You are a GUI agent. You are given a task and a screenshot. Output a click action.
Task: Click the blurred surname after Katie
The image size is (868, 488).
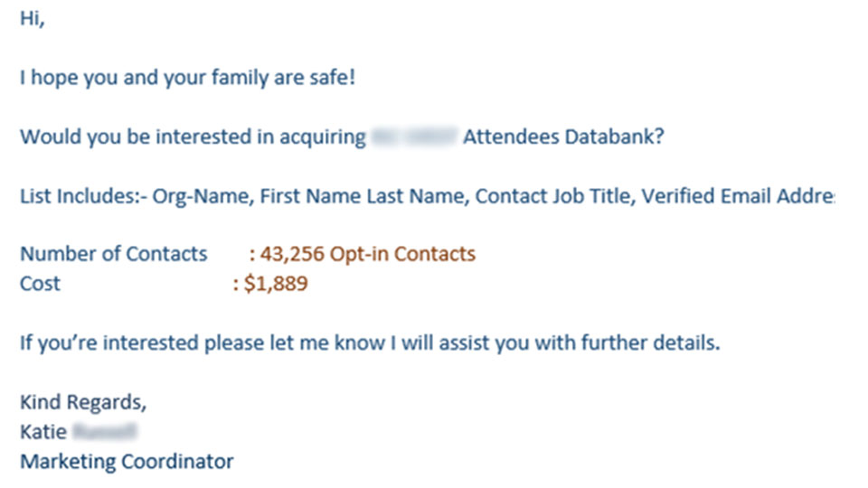105,432
